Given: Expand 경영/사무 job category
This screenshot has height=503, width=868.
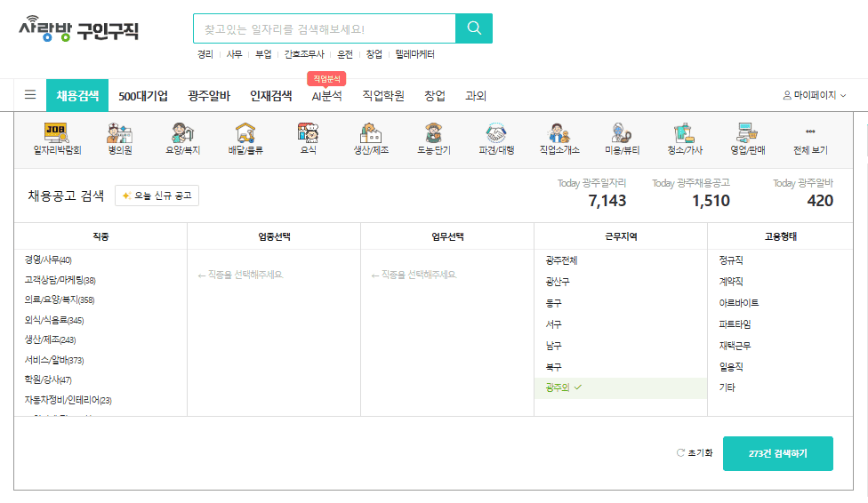Looking at the screenshot, I should pyautogui.click(x=48, y=259).
